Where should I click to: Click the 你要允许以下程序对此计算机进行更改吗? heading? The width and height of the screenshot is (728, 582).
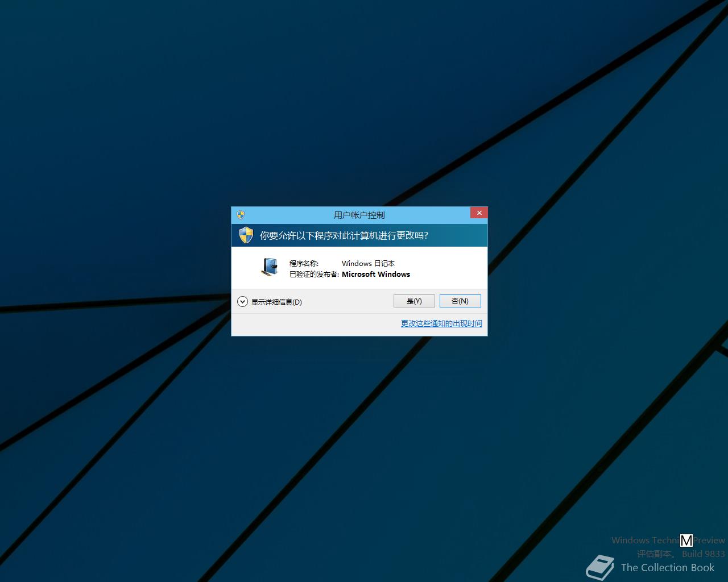(x=344, y=235)
